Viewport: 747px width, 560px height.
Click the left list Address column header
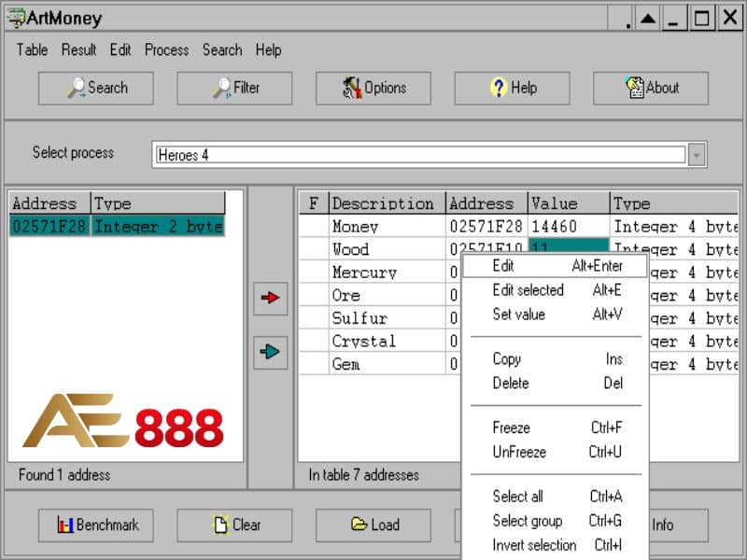tap(49, 203)
